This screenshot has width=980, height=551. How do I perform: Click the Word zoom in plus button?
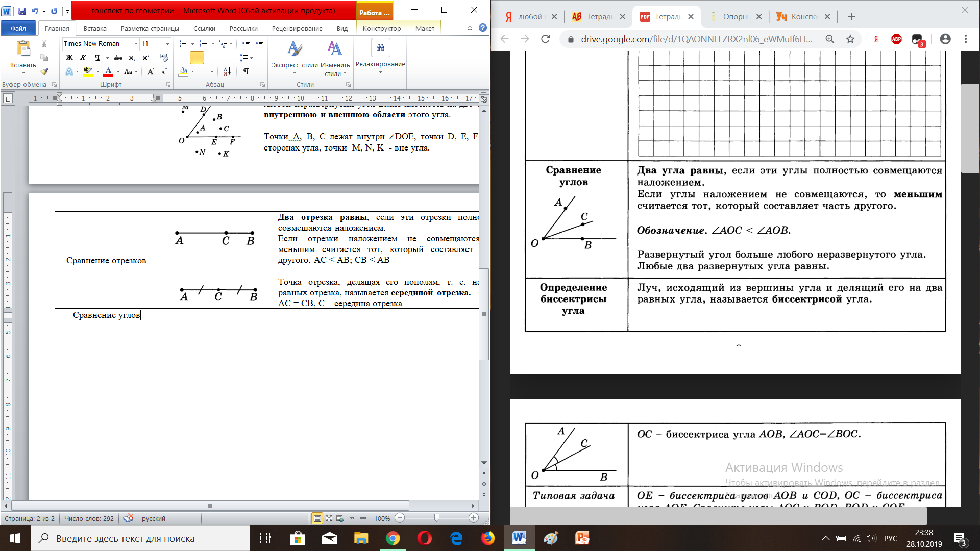[x=474, y=518]
